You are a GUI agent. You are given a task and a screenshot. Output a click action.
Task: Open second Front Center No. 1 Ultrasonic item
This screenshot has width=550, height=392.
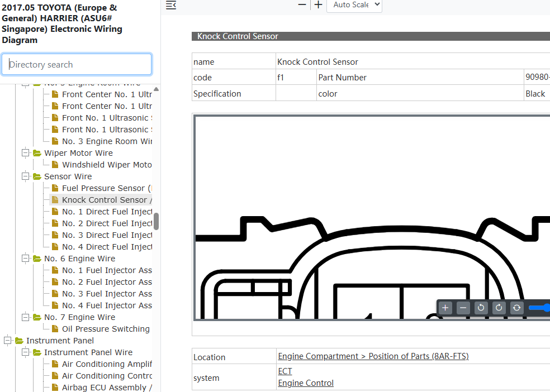(107, 106)
